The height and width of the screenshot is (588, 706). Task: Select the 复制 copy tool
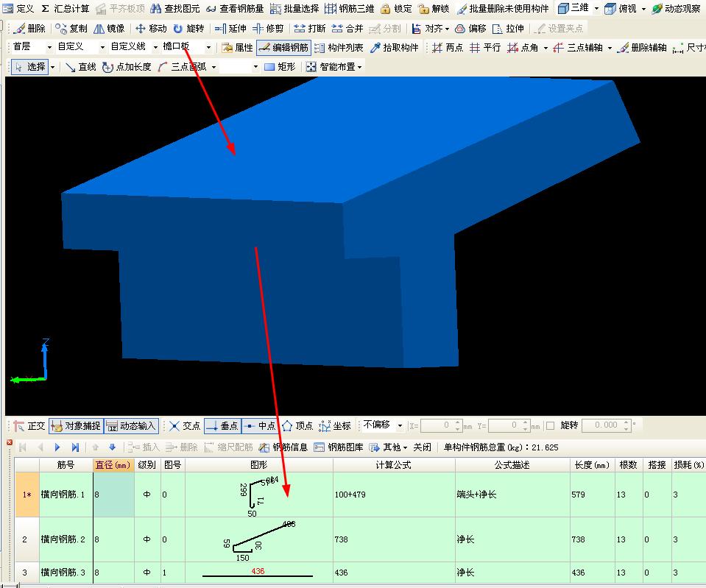(x=71, y=29)
